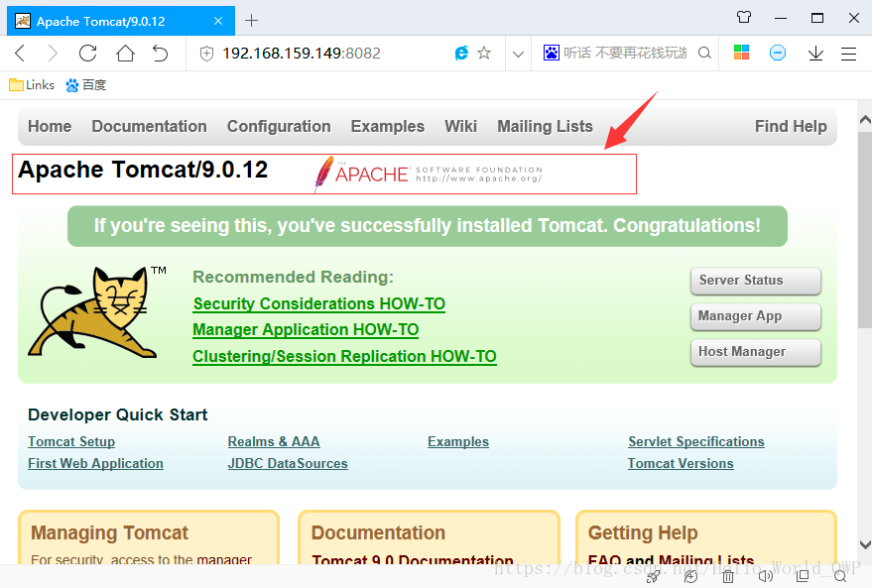Click the IE compatibility mode icon
The width and height of the screenshot is (872, 588).
click(461, 54)
